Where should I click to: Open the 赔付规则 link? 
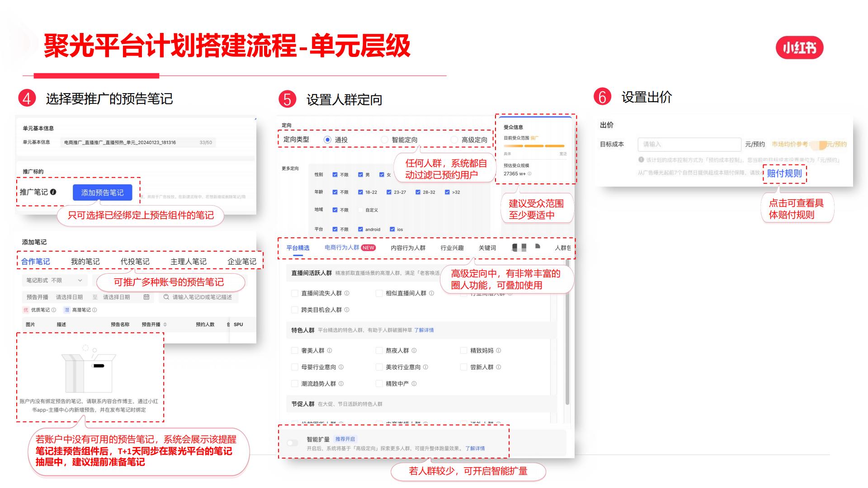click(x=784, y=174)
